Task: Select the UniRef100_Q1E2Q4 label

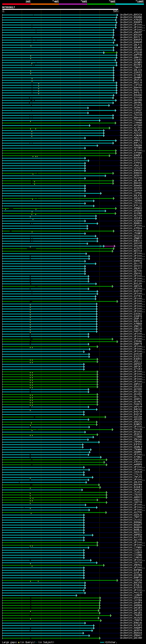Action: point(131,417)
